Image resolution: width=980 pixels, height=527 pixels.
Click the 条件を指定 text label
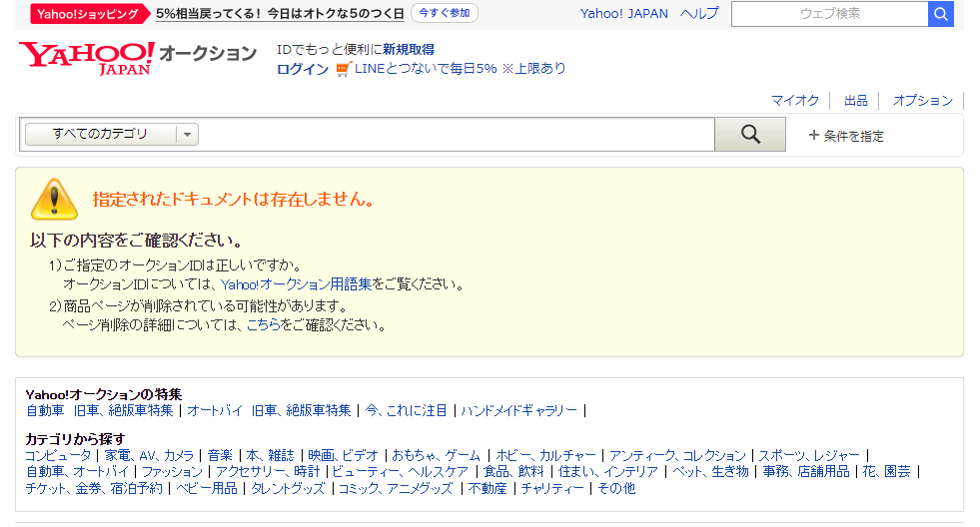pyautogui.click(x=854, y=136)
